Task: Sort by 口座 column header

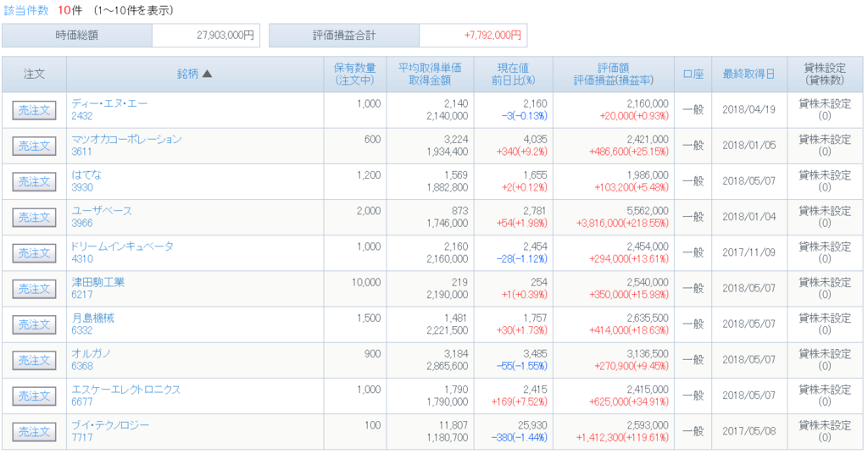Action: coord(693,74)
